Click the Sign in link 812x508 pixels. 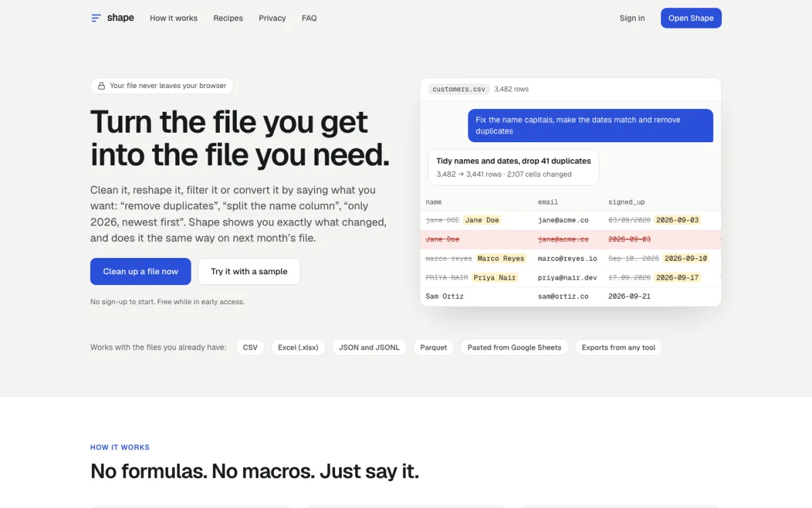tap(632, 18)
